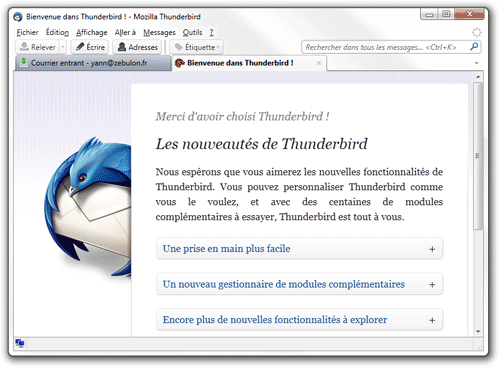The height and width of the screenshot is (368, 500).
Task: Expand Encore plus de nouvelles fonctionnalités section
Action: coord(299,320)
